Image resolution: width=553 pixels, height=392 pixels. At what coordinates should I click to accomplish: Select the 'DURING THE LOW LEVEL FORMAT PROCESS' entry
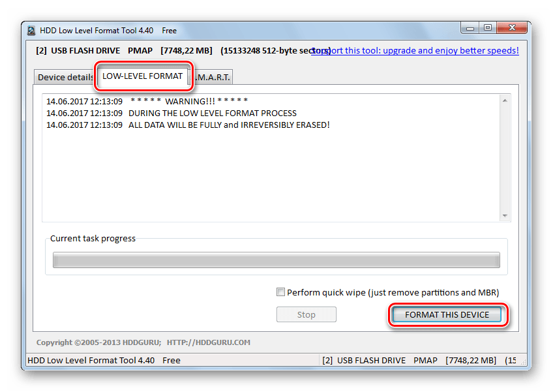212,113
